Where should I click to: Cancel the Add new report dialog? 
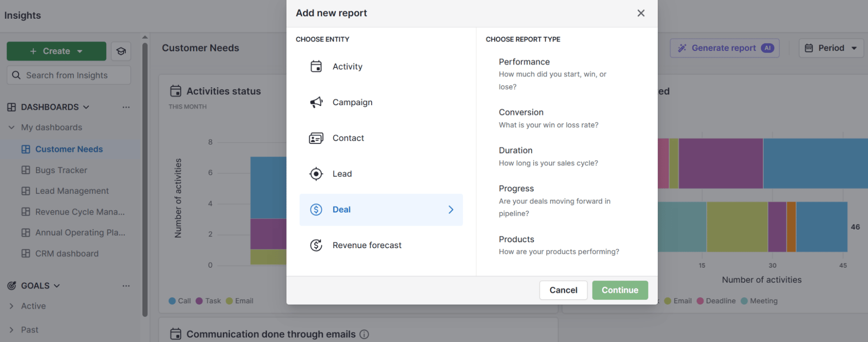tap(563, 290)
